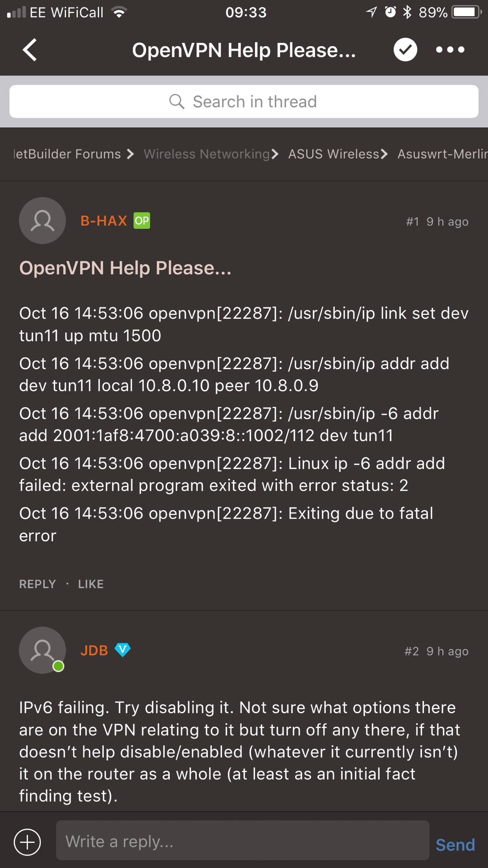
Task: Go to ASUS Wireless breadcrumb
Action: [x=333, y=154]
